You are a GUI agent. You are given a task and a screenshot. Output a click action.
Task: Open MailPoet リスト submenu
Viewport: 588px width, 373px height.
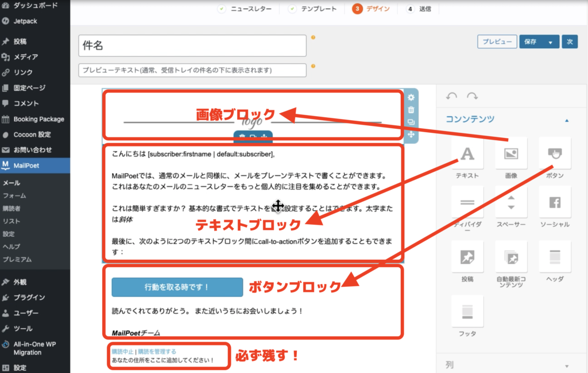tap(11, 221)
